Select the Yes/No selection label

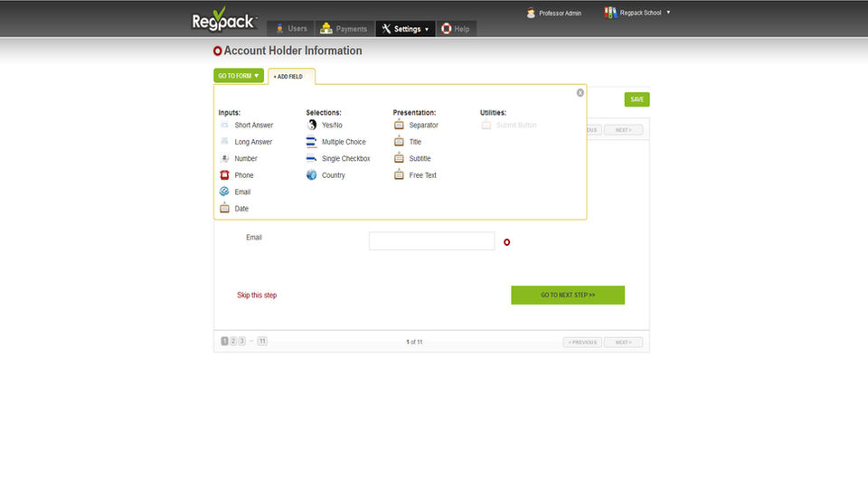pos(332,125)
